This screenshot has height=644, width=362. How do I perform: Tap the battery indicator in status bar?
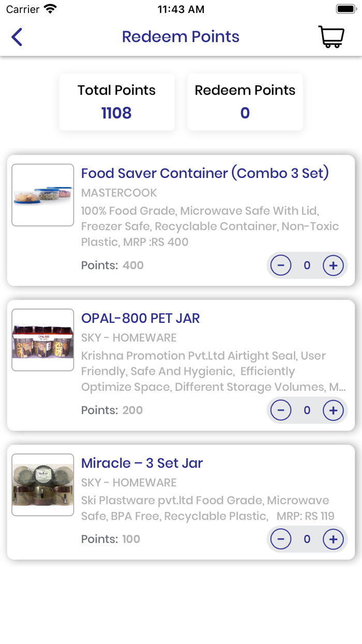tap(345, 9)
